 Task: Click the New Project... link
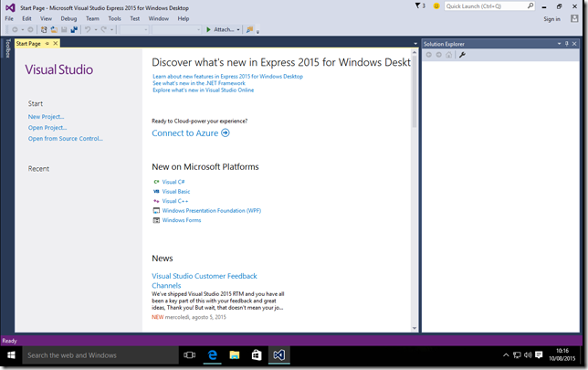[x=47, y=117]
